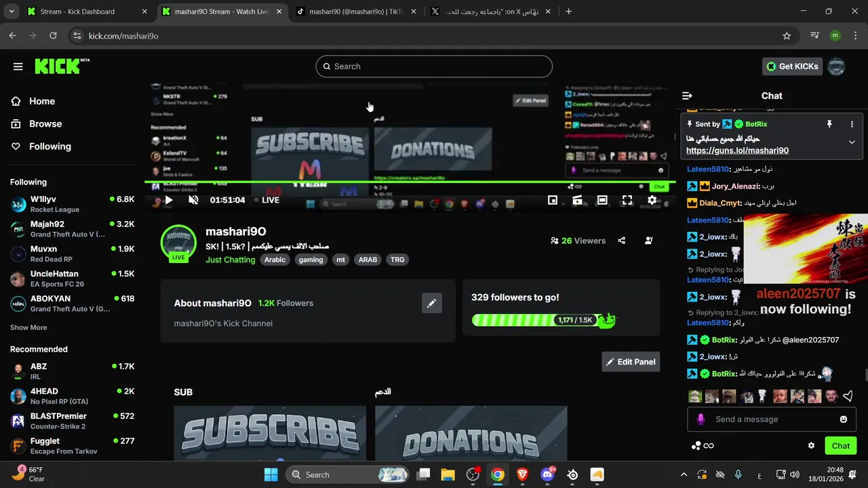Share the mashari9O stream
This screenshot has height=488, width=868.
tap(622, 241)
